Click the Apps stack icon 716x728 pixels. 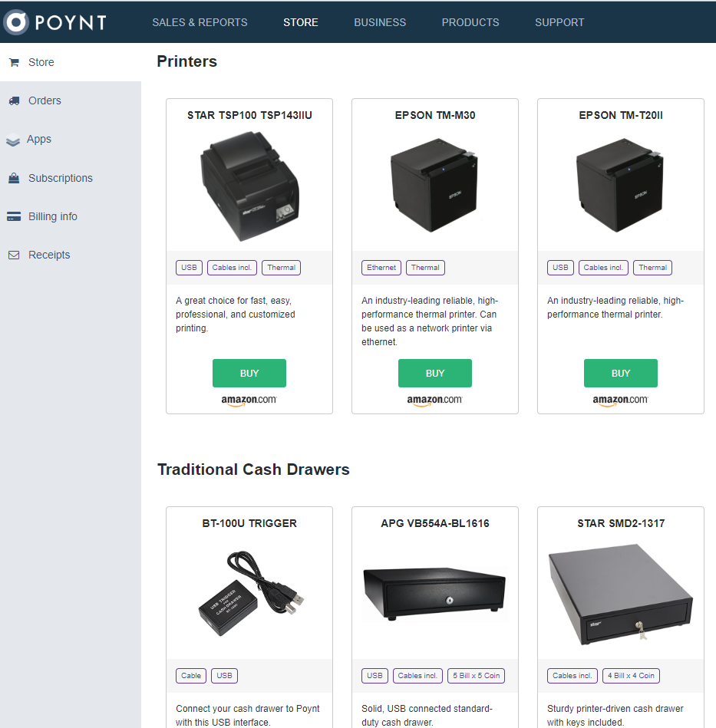tap(13, 140)
